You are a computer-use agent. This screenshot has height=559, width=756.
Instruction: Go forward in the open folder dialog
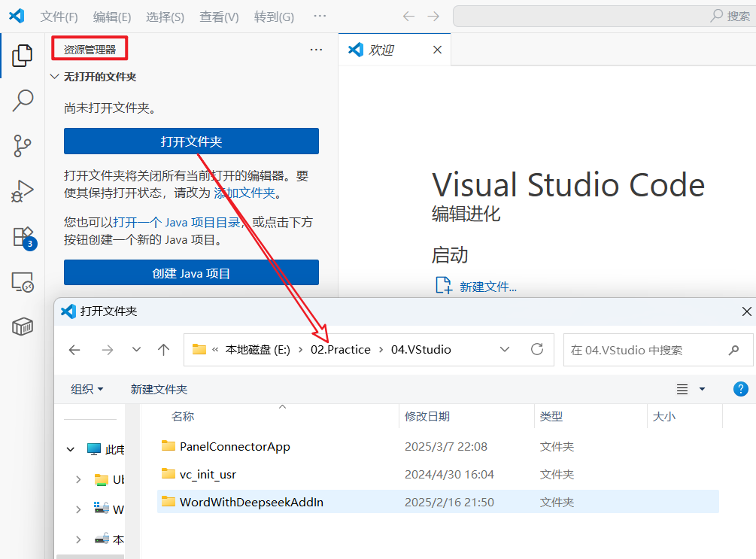tap(108, 350)
